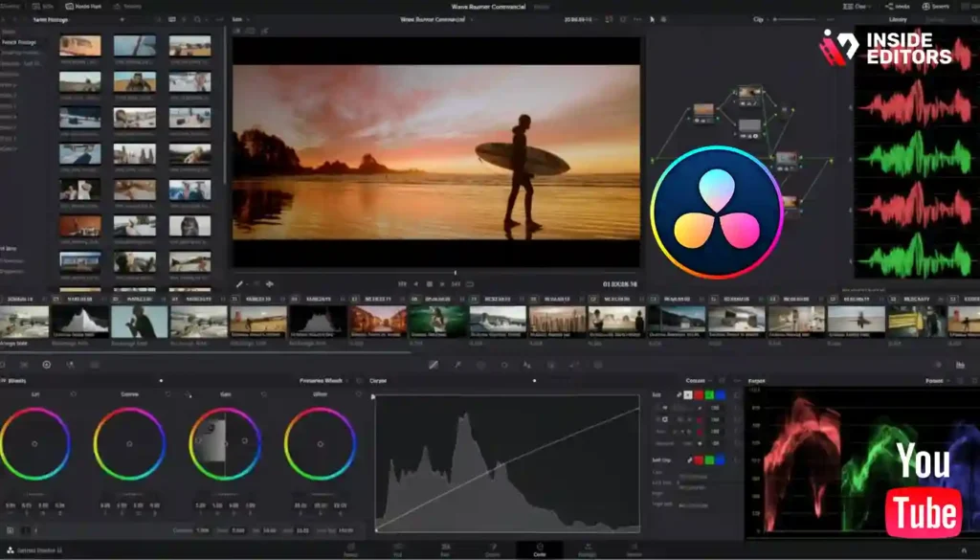Toggle Soft Clip blue channel
980x560 pixels.
tap(720, 460)
